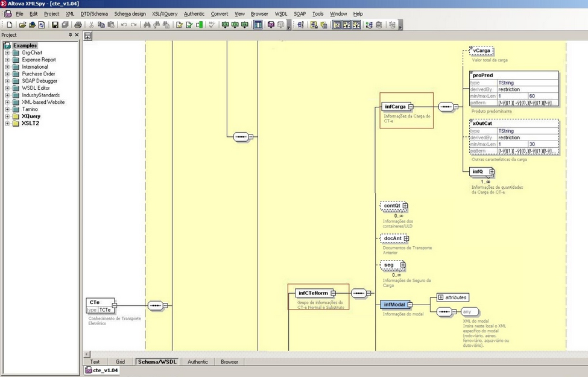Switch to the Grid view tab
This screenshot has width=588, height=377.
tap(120, 362)
